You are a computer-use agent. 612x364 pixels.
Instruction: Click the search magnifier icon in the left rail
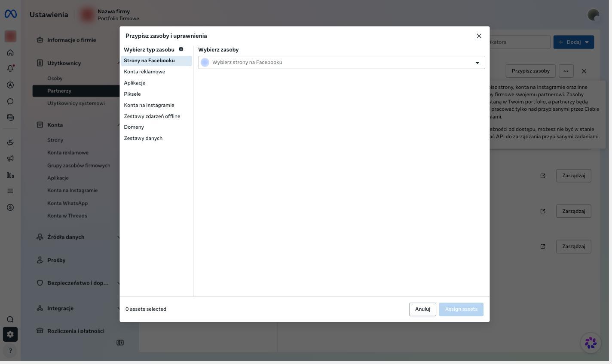coord(10,319)
